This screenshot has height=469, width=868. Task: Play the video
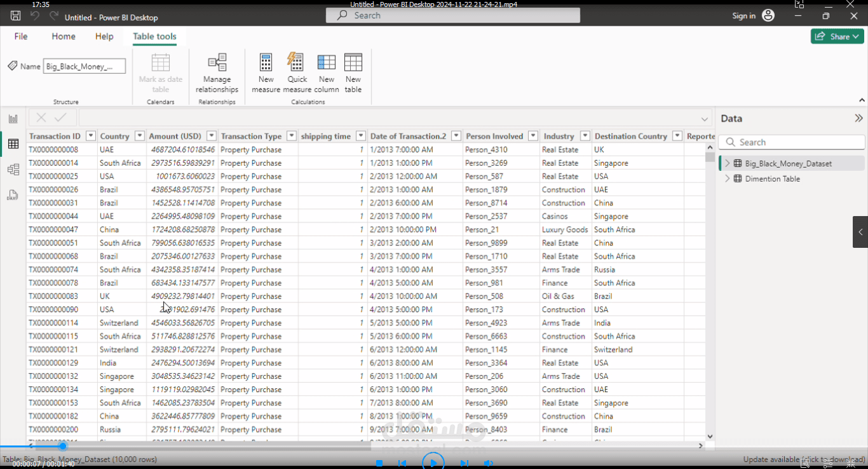(x=433, y=463)
